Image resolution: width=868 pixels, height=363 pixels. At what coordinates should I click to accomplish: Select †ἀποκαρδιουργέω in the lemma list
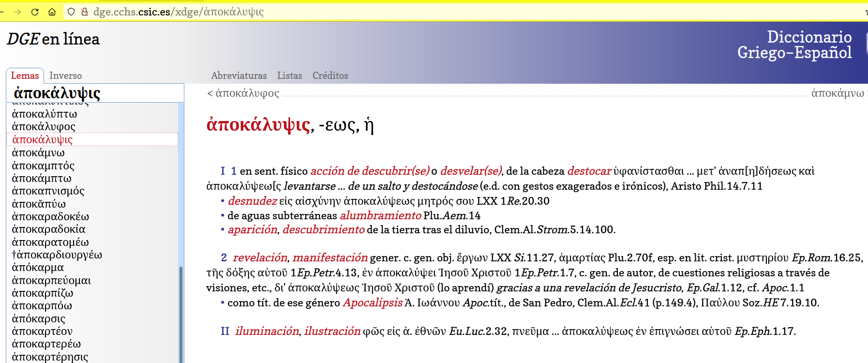[x=57, y=255]
